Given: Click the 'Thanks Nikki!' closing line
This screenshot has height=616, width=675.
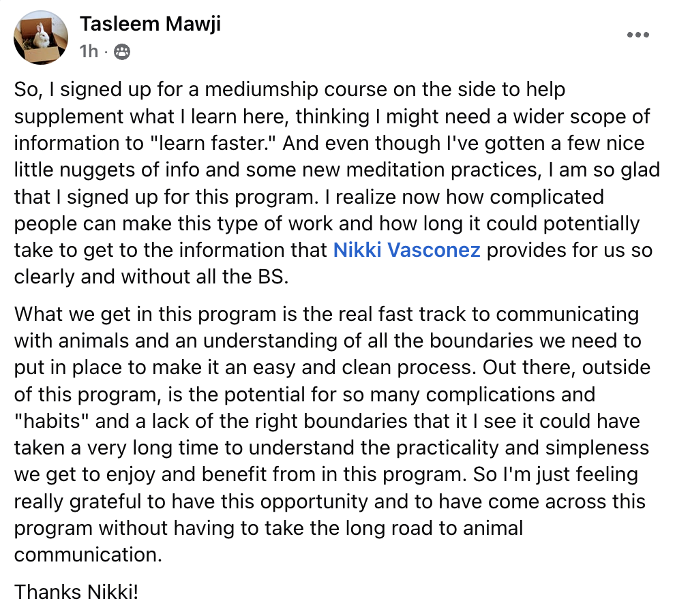Looking at the screenshot, I should click(76, 592).
